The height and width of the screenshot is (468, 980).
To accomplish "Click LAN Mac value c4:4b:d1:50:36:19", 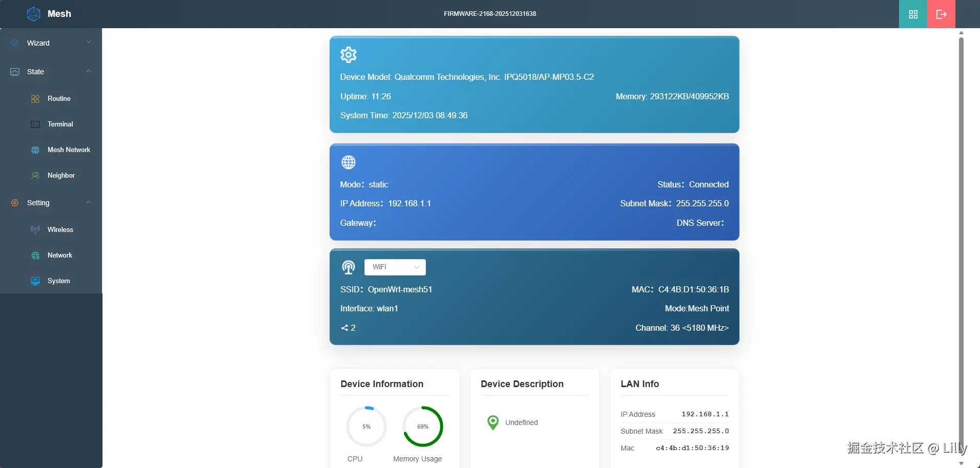I will [692, 448].
